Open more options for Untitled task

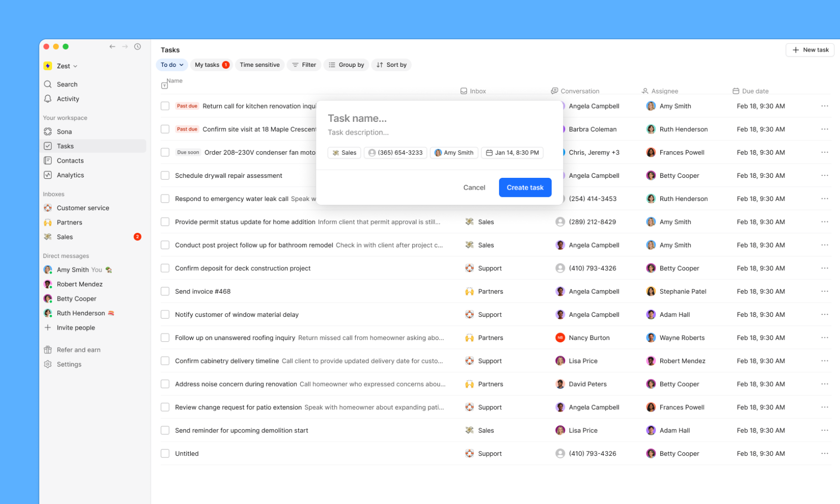click(824, 453)
